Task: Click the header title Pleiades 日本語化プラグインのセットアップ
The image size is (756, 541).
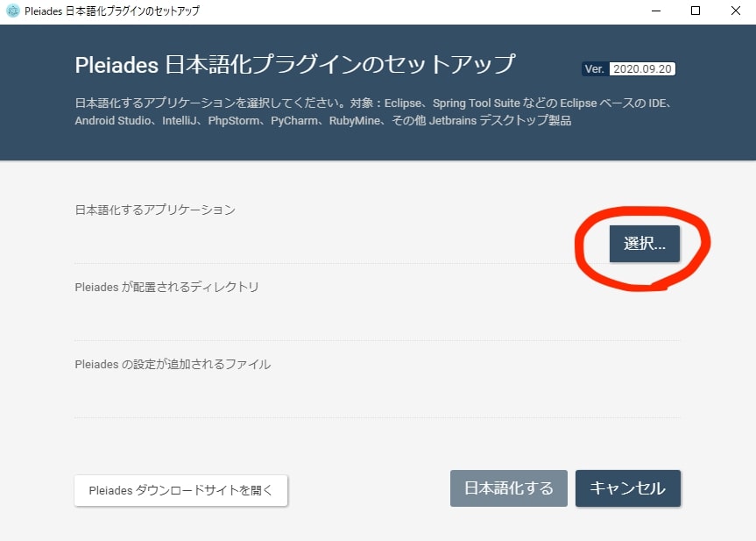Action: [295, 64]
